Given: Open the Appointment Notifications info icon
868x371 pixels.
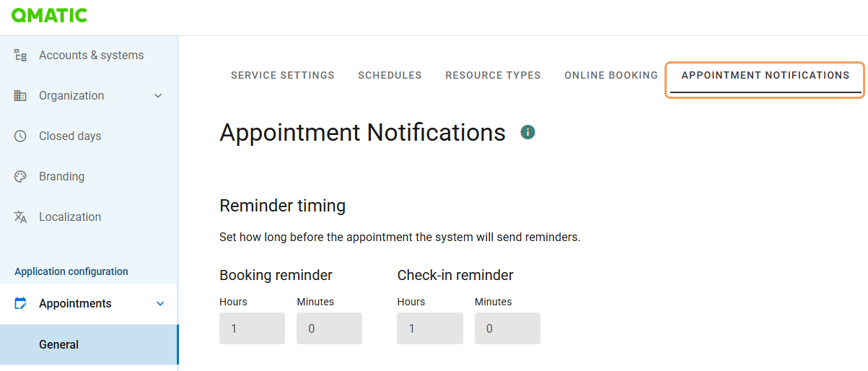Looking at the screenshot, I should pos(528,132).
